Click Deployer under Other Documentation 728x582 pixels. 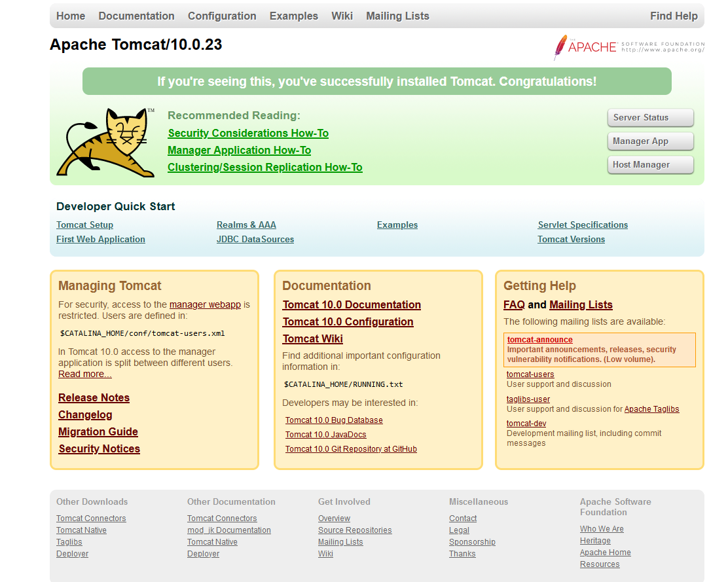coord(204,554)
